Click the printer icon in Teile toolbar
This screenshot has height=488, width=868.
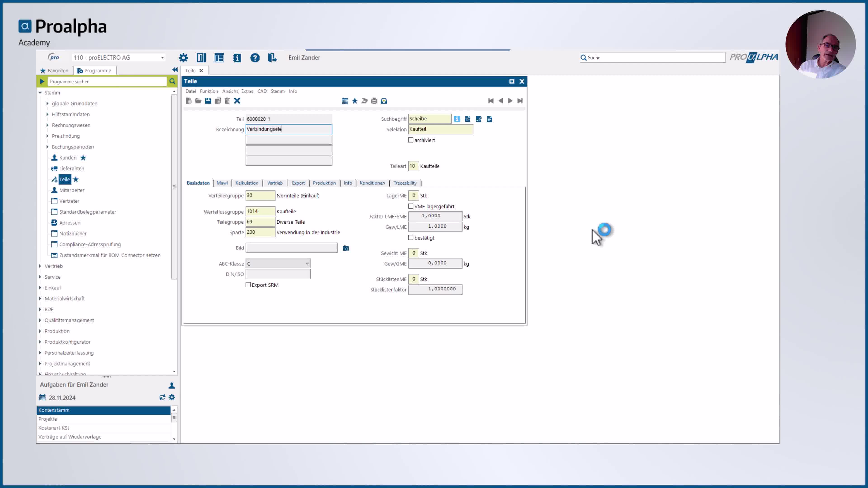(x=374, y=101)
